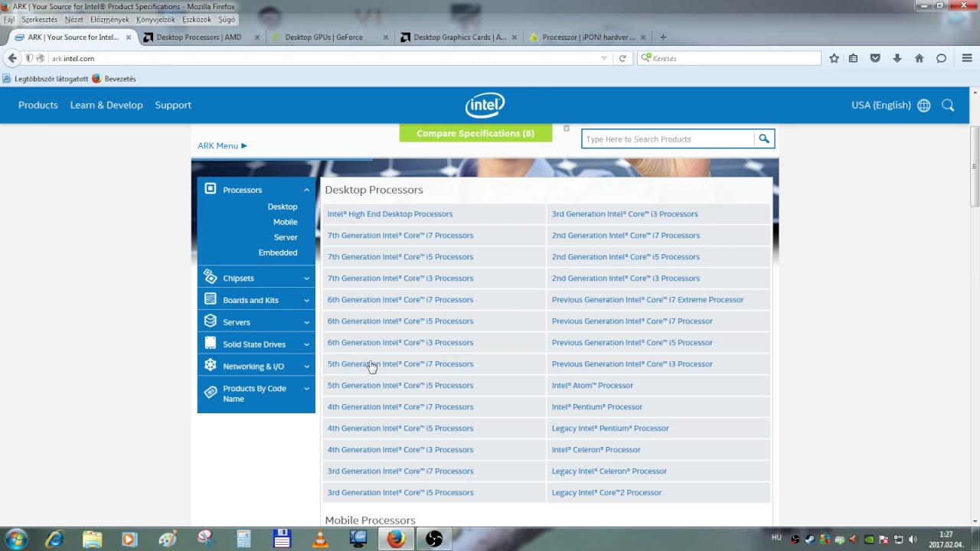Click the Processors category icon

click(211, 189)
